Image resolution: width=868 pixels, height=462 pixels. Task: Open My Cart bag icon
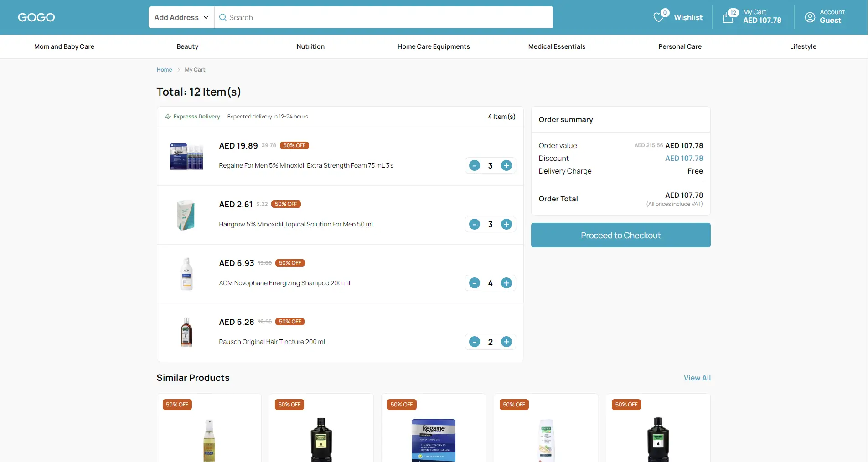[728, 17]
